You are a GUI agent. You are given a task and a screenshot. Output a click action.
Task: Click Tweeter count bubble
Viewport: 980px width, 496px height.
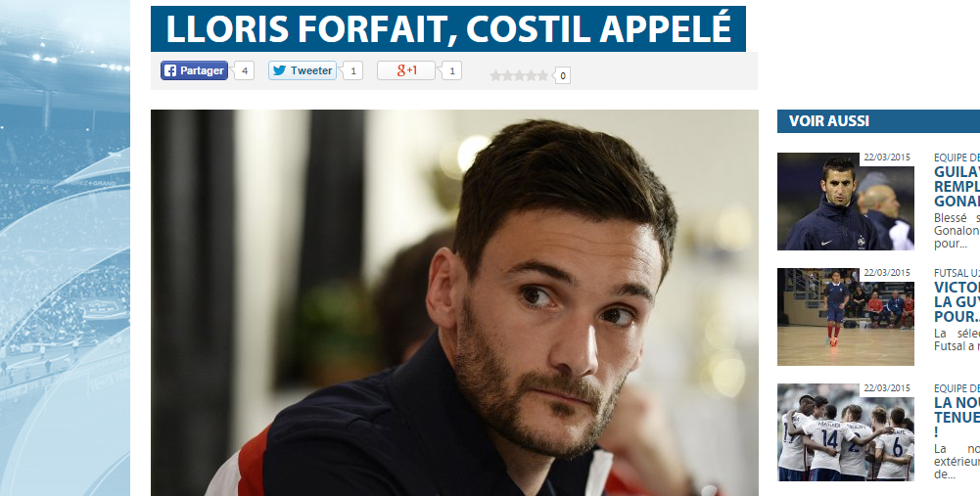click(x=352, y=70)
